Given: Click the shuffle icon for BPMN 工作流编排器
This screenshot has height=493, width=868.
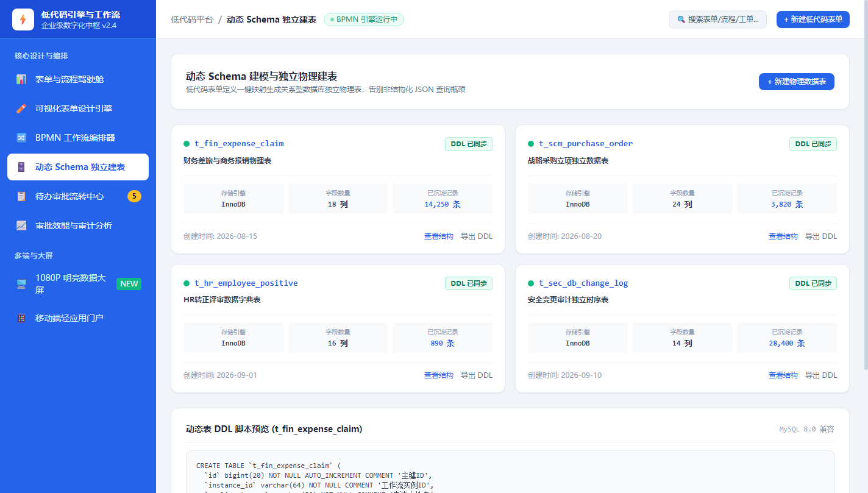Looking at the screenshot, I should (x=21, y=138).
